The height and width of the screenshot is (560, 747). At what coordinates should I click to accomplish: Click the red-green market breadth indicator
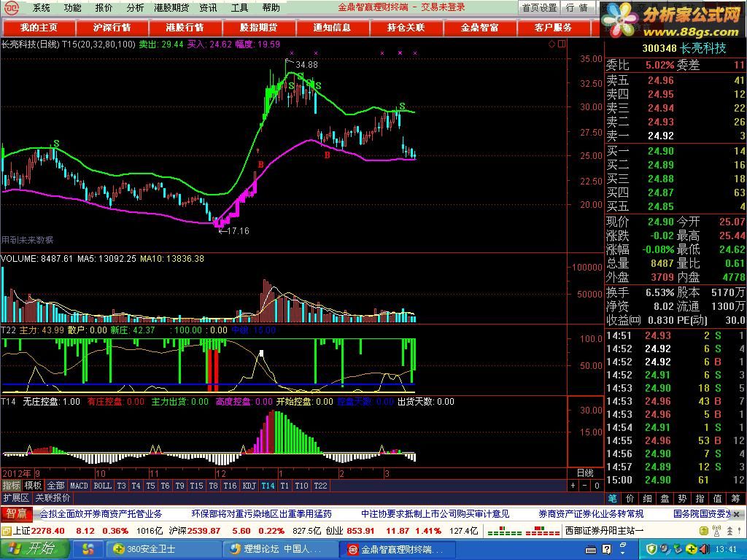click(523, 531)
